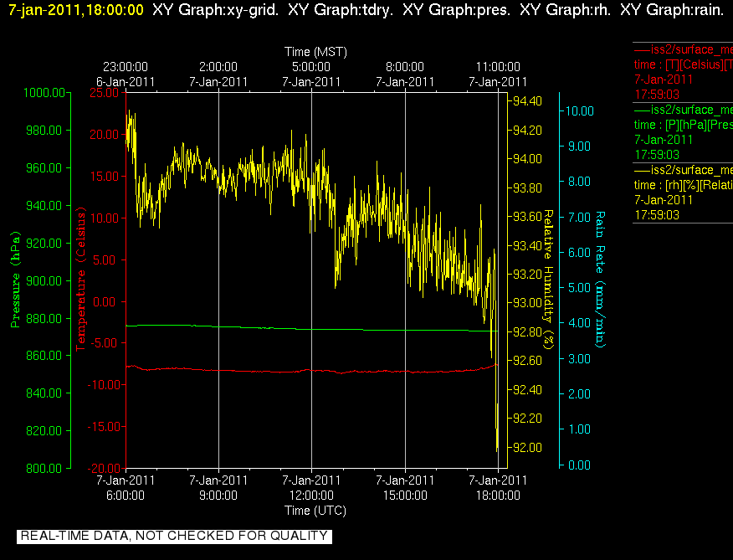This screenshot has width=733, height=560.
Task: Click temperature axis value -10.00
Action: pyautogui.click(x=105, y=384)
